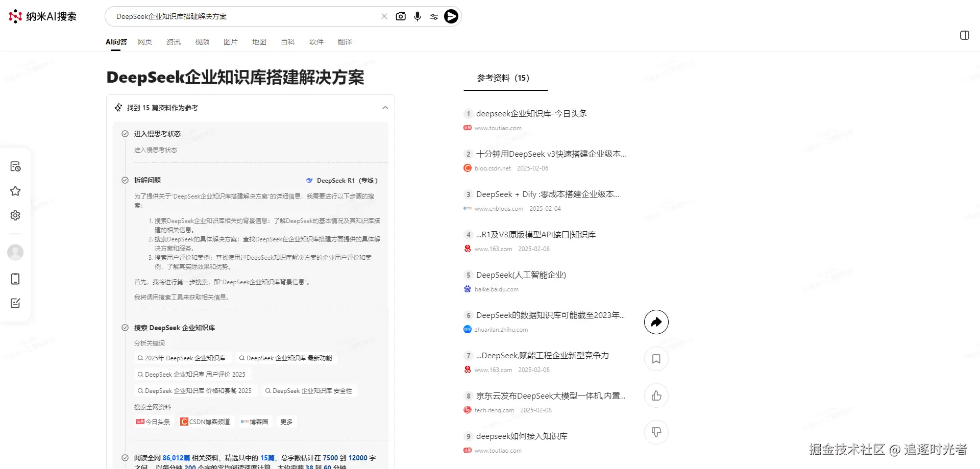Clear the search box text
980x469 pixels.
(x=384, y=16)
